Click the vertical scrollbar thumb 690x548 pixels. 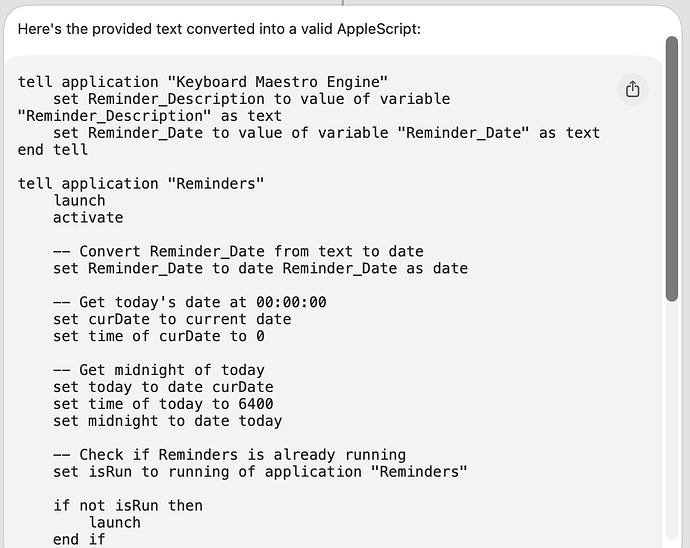click(x=672, y=168)
